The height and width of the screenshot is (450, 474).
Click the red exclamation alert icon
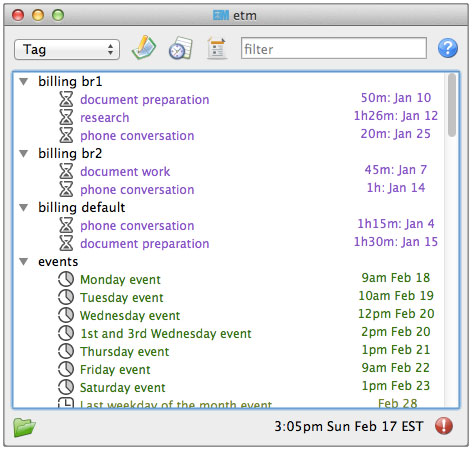(444, 426)
